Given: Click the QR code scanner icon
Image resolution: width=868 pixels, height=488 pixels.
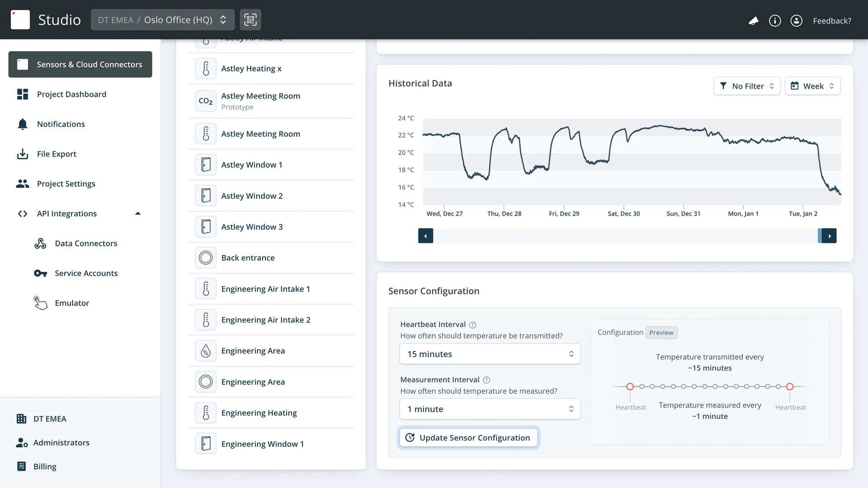Looking at the screenshot, I should (x=250, y=20).
